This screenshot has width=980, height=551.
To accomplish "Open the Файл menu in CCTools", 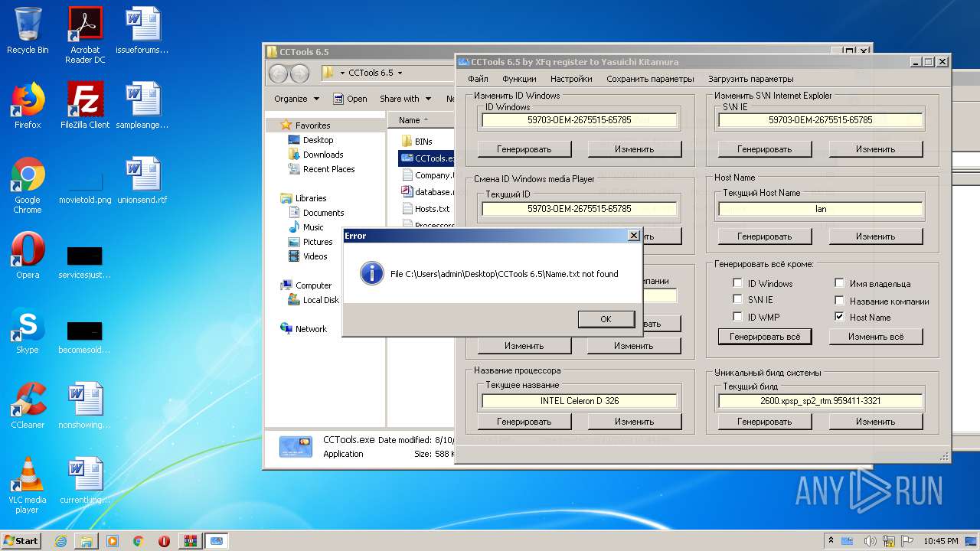I will point(478,79).
